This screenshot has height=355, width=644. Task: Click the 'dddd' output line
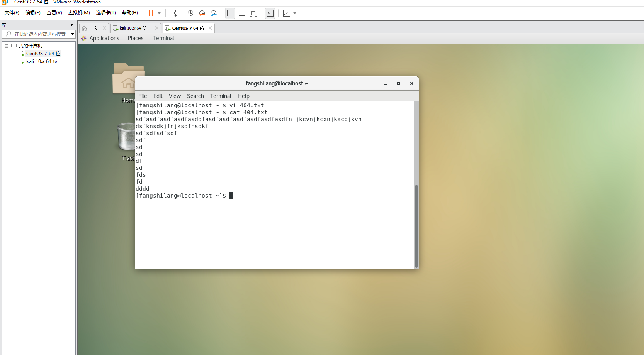point(143,189)
